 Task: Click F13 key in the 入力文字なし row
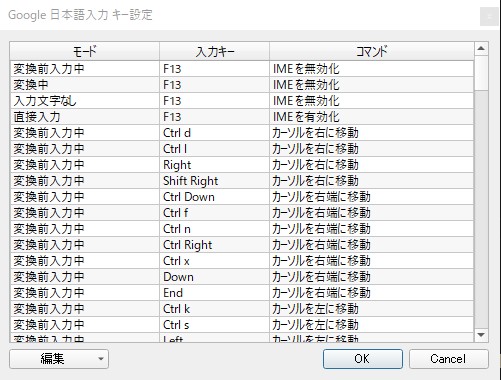[x=214, y=101]
